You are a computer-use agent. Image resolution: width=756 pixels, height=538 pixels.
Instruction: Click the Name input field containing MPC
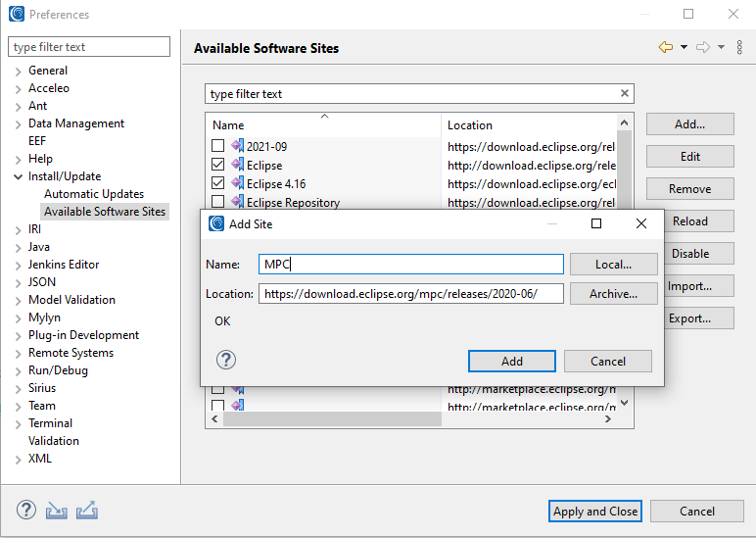(x=410, y=265)
